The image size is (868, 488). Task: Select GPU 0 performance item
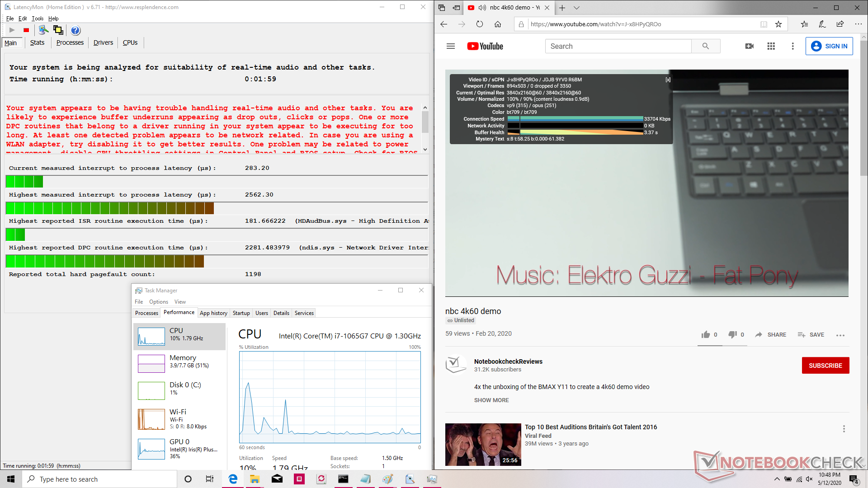click(x=179, y=449)
